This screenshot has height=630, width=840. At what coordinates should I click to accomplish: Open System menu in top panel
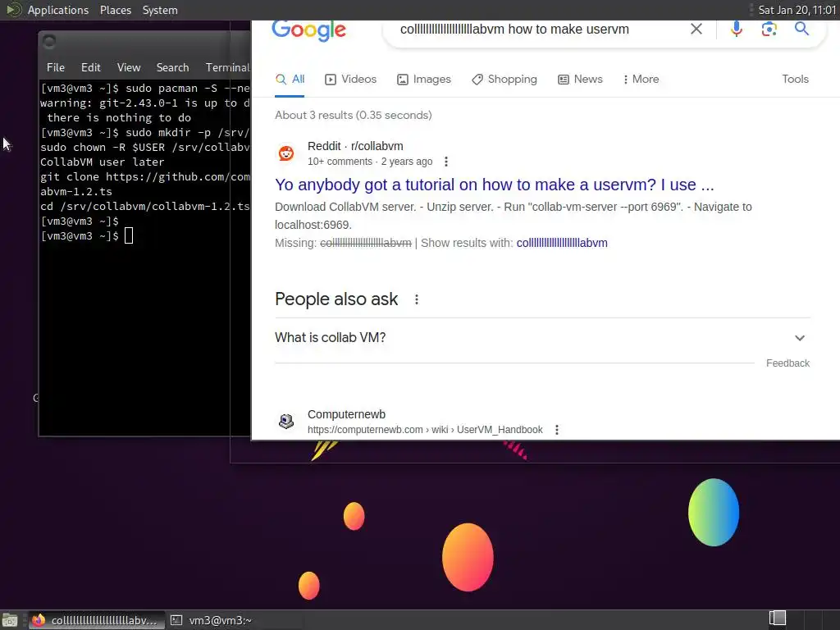[160, 10]
